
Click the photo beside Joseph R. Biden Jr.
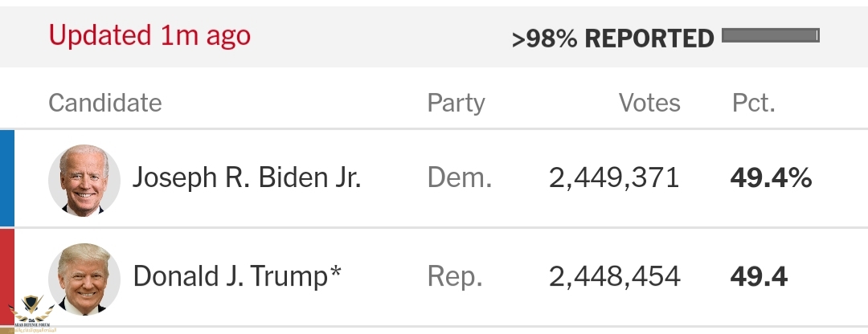point(84,181)
